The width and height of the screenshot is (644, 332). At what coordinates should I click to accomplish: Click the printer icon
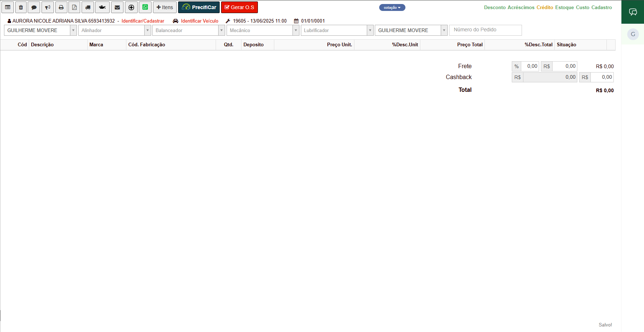pyautogui.click(x=61, y=7)
